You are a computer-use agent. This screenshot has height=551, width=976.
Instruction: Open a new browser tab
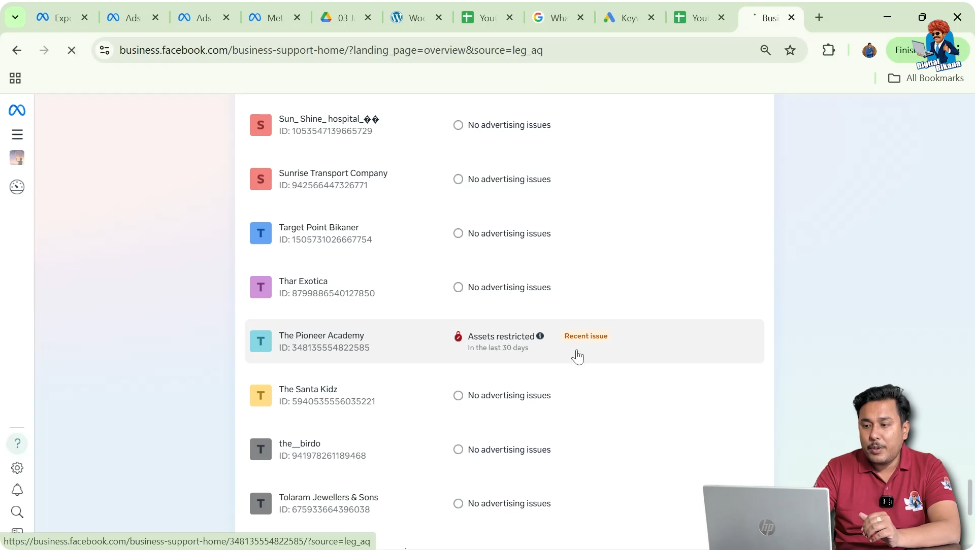coord(819,17)
